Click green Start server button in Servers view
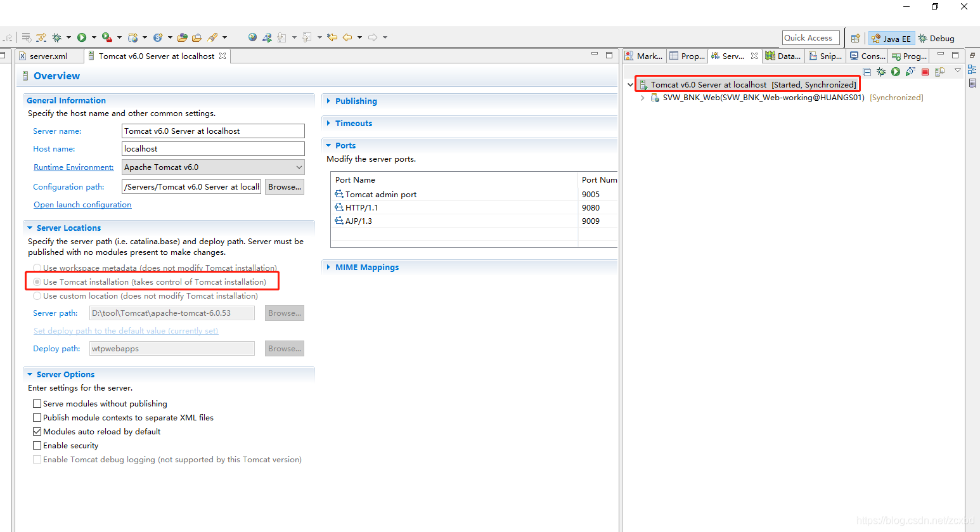 [896, 72]
